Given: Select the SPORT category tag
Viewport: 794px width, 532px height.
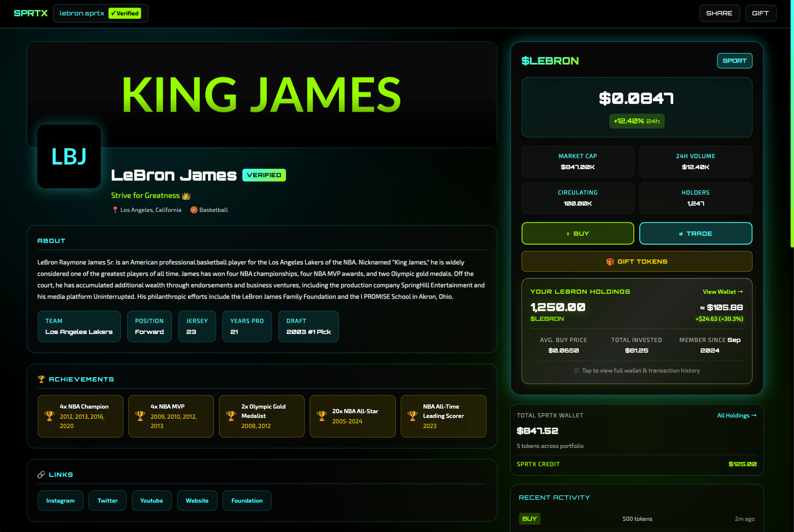Looking at the screenshot, I should [734, 61].
